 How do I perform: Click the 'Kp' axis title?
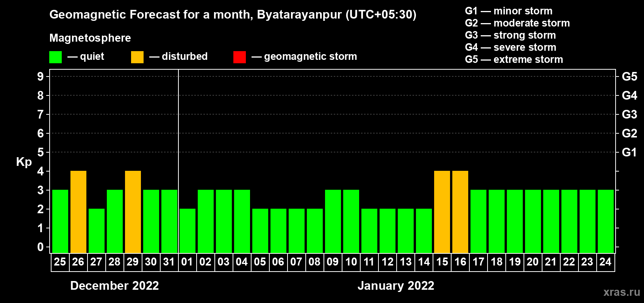pos(24,162)
